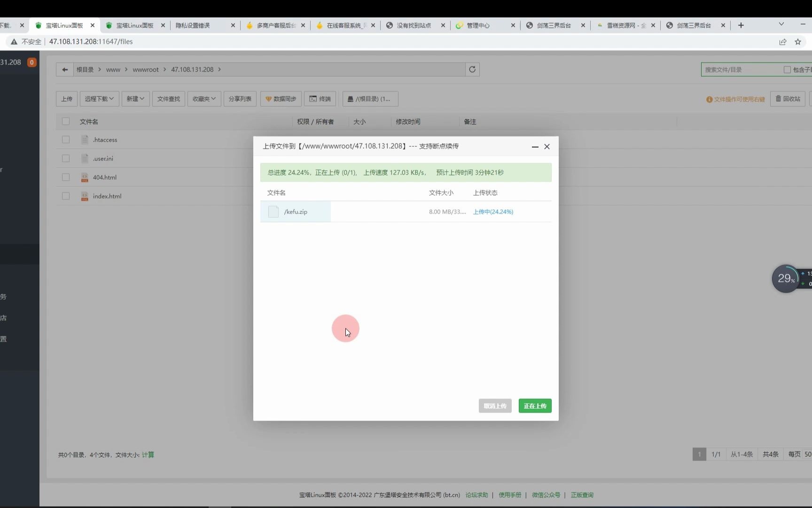This screenshot has width=812, height=508.
Task: Refresh the file list with reload icon
Action: (x=472, y=70)
